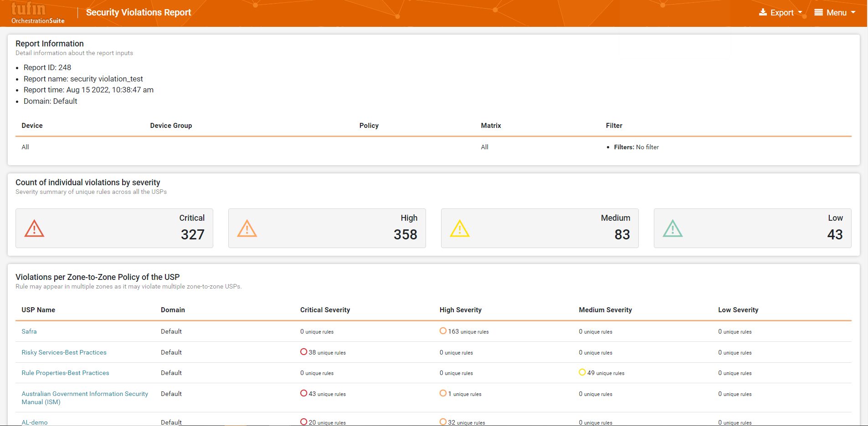Click the red Critical warning triangle icon

point(34,228)
